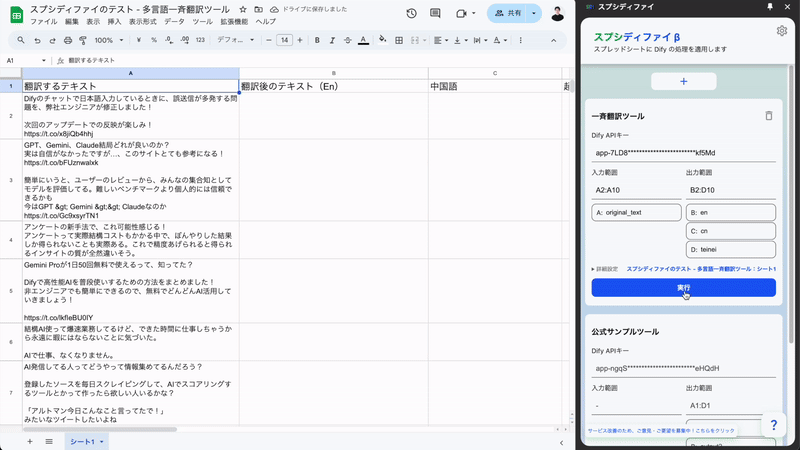The height and width of the screenshot is (450, 800).
Task: Delete the 一斉翻訳ツール card with trash icon
Action: (768, 116)
